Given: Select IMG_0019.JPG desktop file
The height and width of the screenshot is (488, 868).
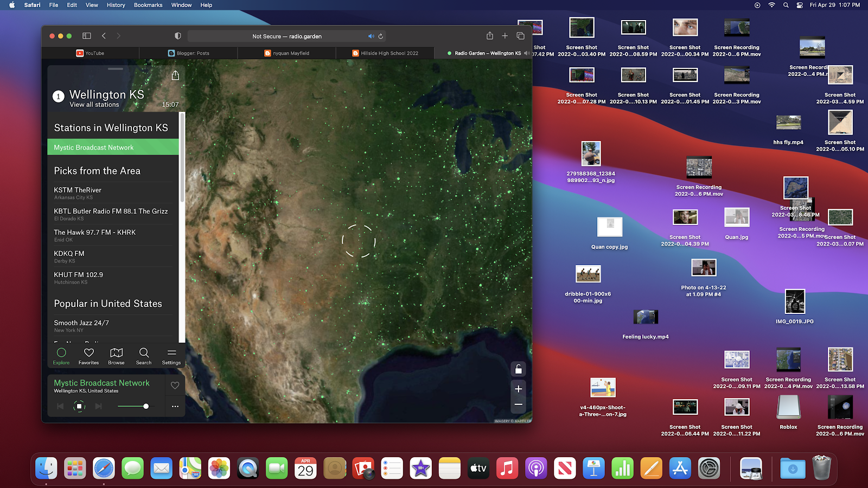Looking at the screenshot, I should pos(795,306).
